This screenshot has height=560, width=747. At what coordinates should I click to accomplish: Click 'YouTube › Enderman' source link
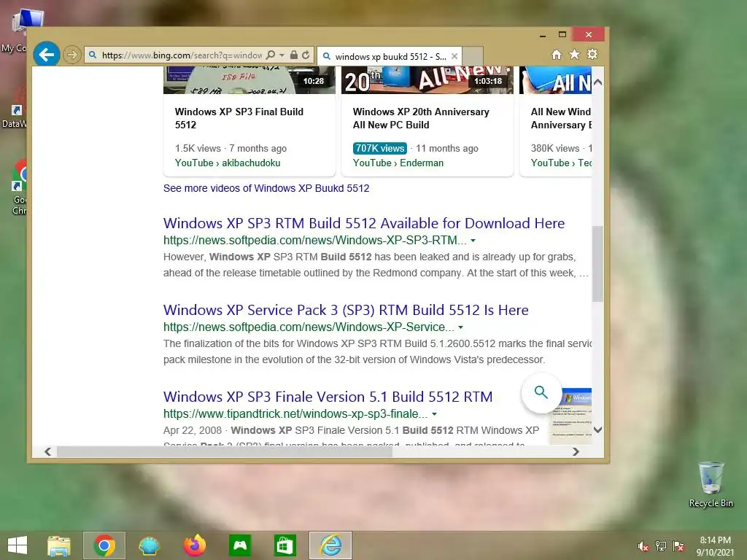point(398,163)
